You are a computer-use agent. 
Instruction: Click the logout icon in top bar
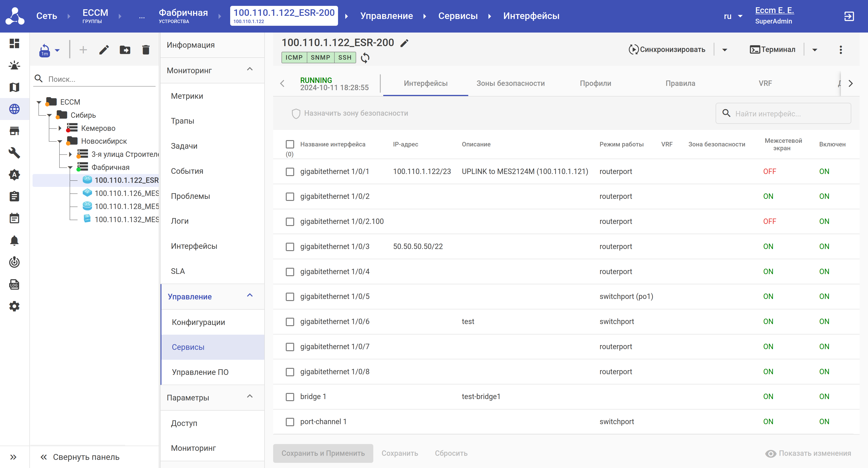click(849, 16)
